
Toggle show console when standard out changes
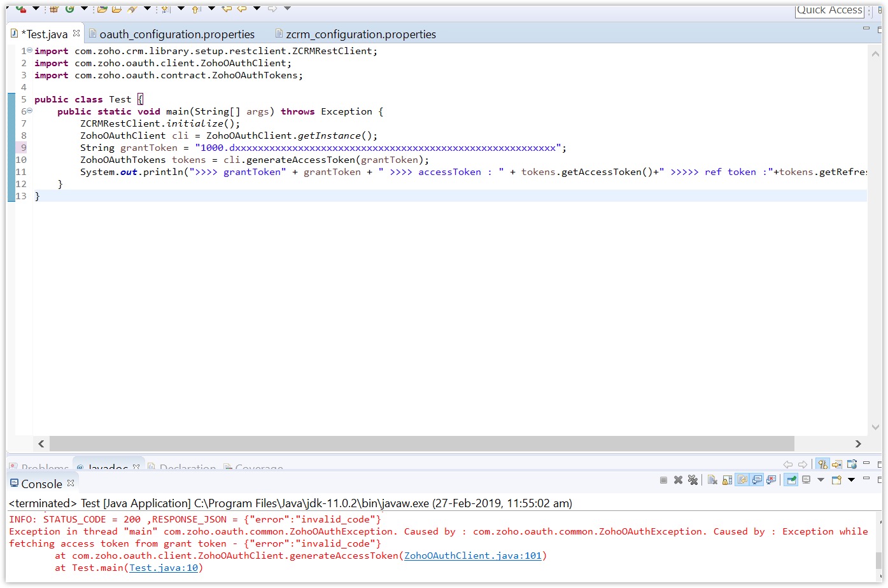757,479
